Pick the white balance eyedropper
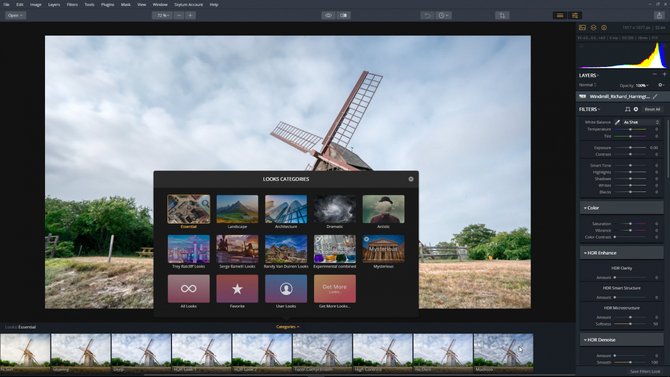670x377 pixels. (617, 122)
